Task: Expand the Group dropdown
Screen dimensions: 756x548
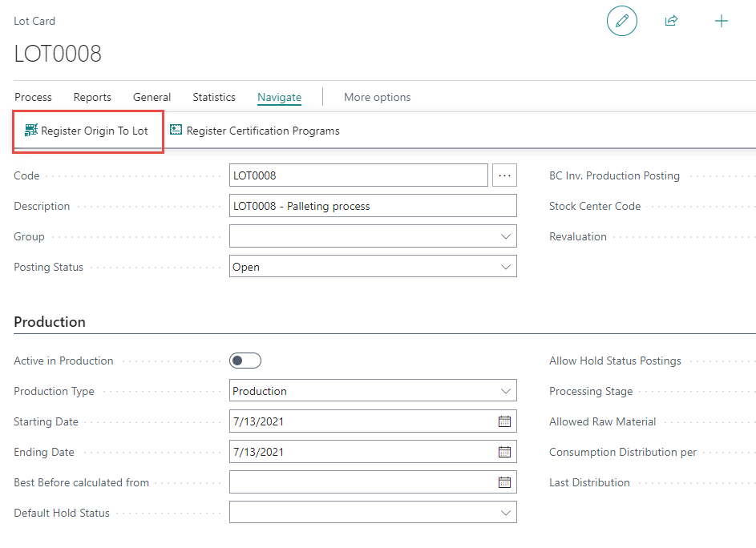Action: 505,236
